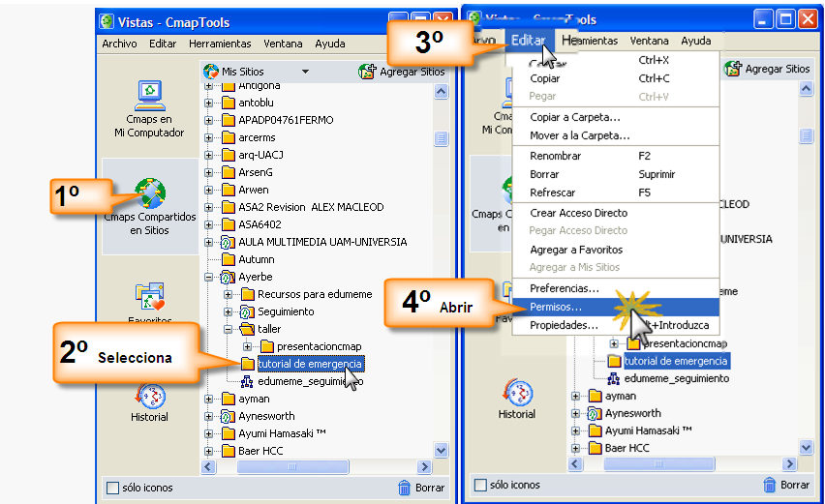This screenshot has width=825, height=504.
Task: Expand the Recursos para edumeme folder
Action: pyautogui.click(x=227, y=294)
